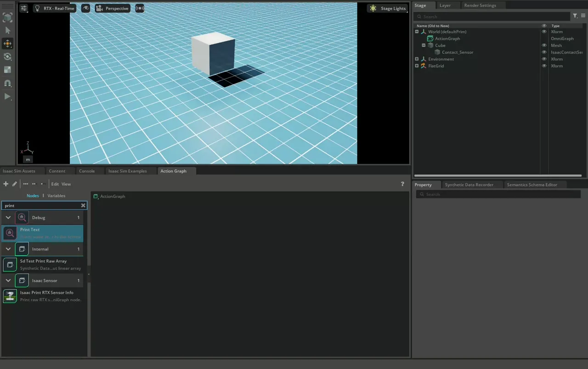This screenshot has height=369, width=588.
Task: Click the Snap magnet icon
Action: 7,83
